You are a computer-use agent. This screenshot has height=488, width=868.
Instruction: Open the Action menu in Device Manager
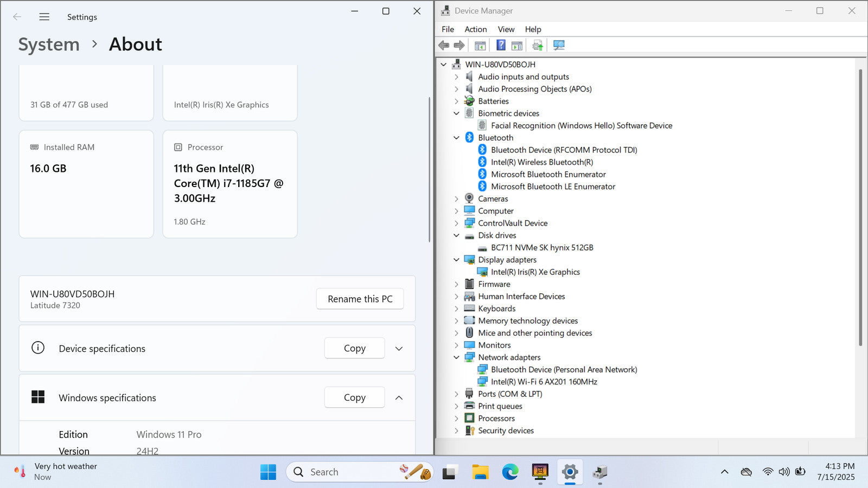click(476, 29)
